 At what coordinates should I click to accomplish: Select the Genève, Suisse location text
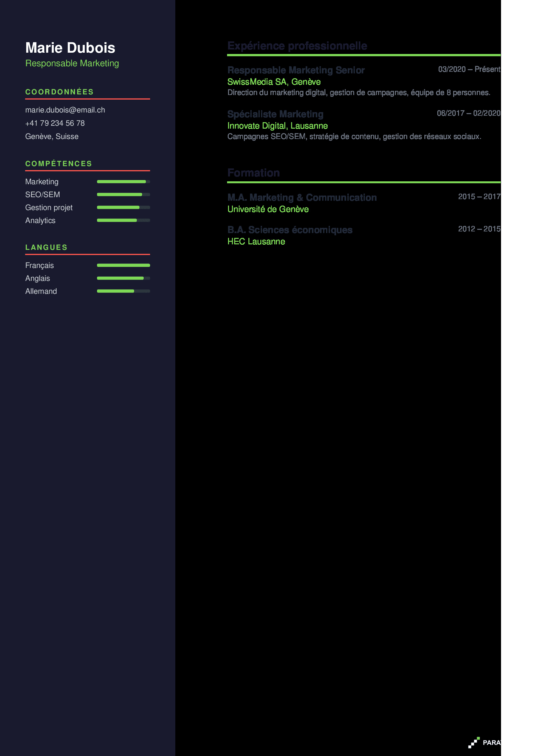coord(52,136)
